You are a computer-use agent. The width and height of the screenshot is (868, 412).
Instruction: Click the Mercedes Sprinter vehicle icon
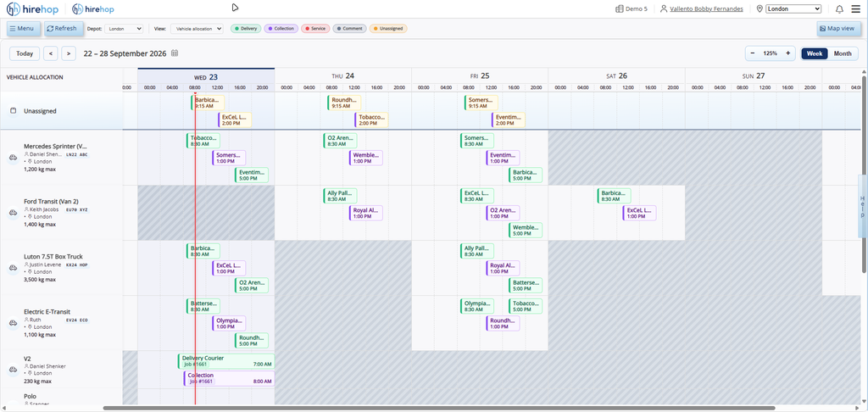tap(13, 158)
